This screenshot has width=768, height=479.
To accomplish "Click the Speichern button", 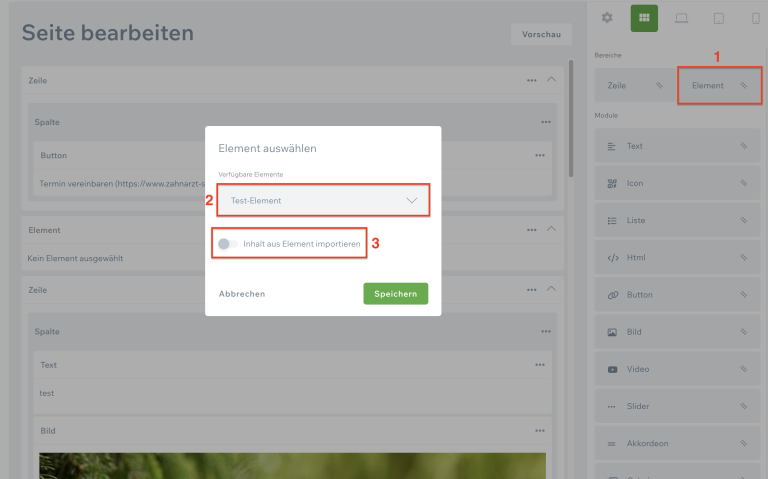I will tap(395, 293).
